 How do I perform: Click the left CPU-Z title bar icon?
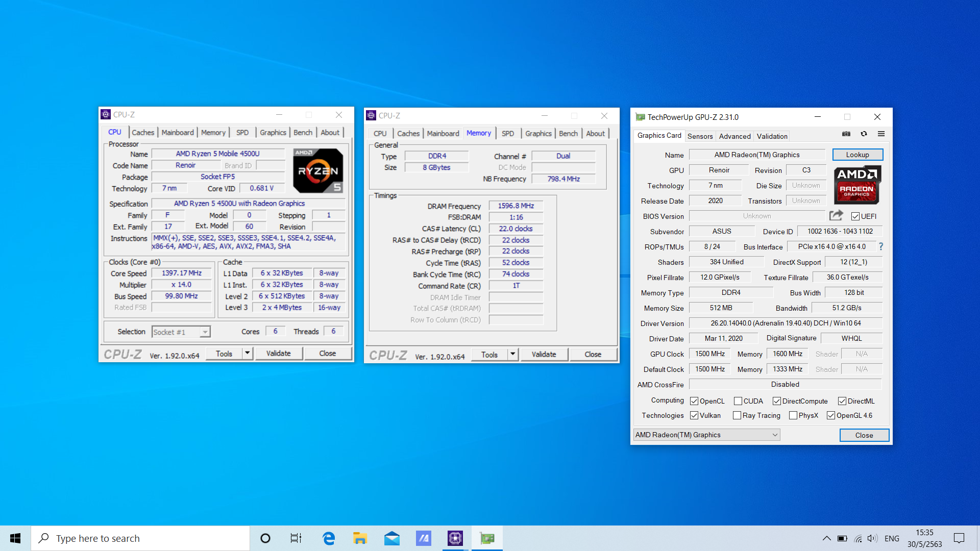106,114
